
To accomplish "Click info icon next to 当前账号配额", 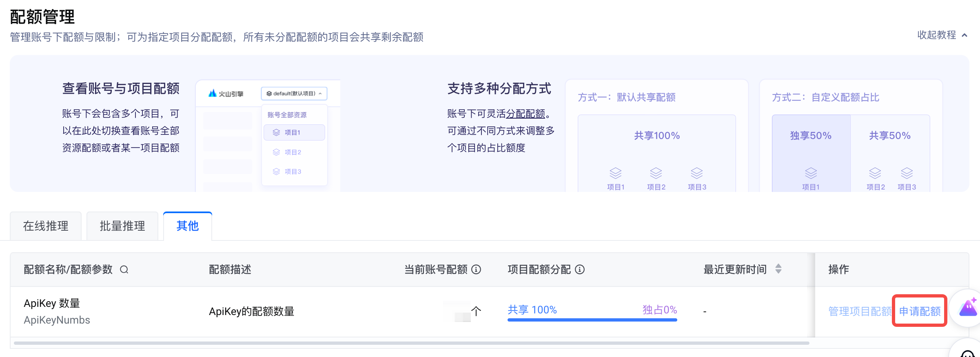I will (x=476, y=269).
